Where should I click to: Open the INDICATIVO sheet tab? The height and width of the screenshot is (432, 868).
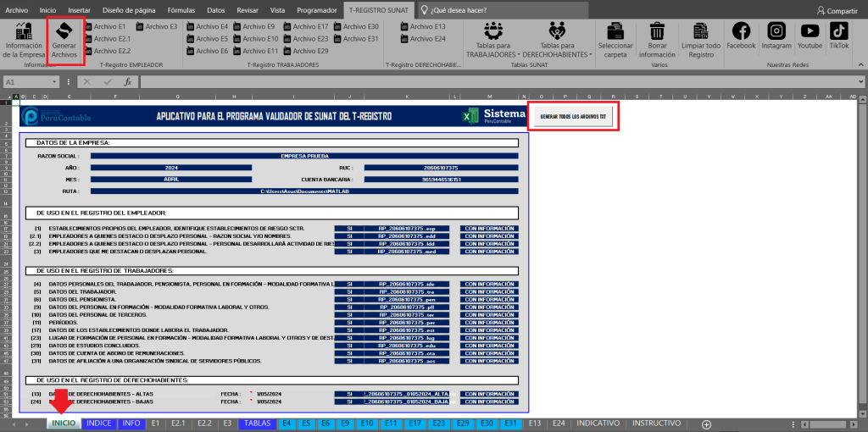tap(598, 424)
